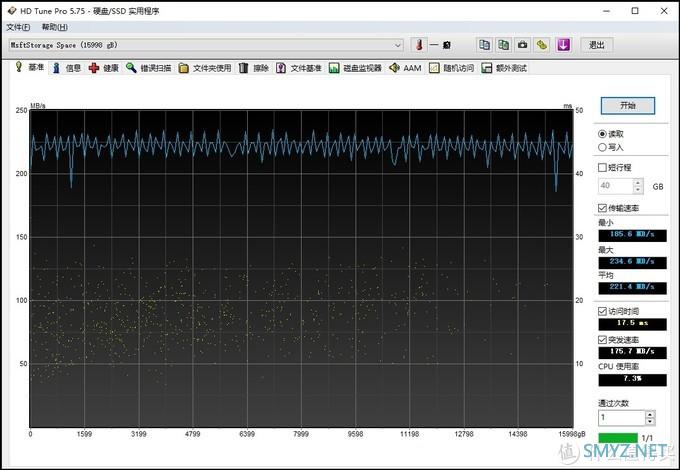The height and width of the screenshot is (470, 680).
Task: Click the short stroke GB value field
Action: point(616,186)
